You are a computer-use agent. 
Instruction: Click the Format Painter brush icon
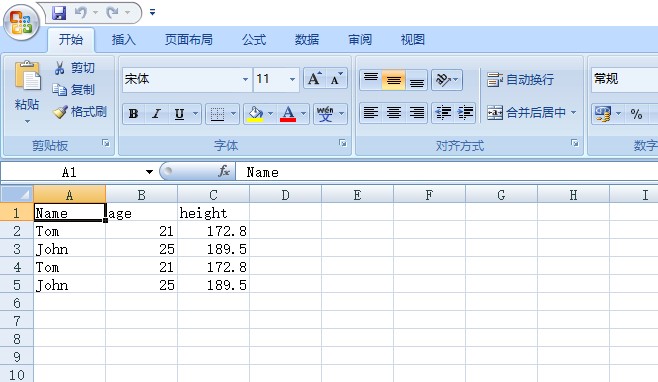click(60, 112)
